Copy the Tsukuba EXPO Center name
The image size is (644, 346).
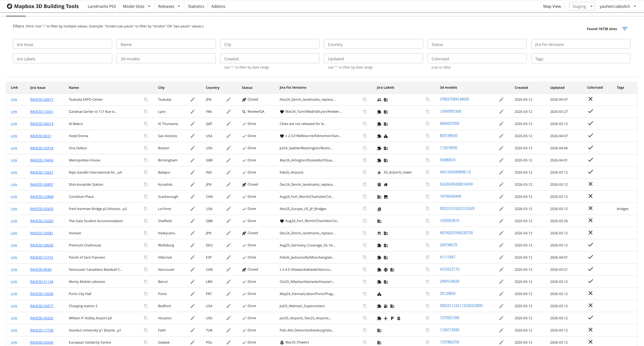point(146,99)
